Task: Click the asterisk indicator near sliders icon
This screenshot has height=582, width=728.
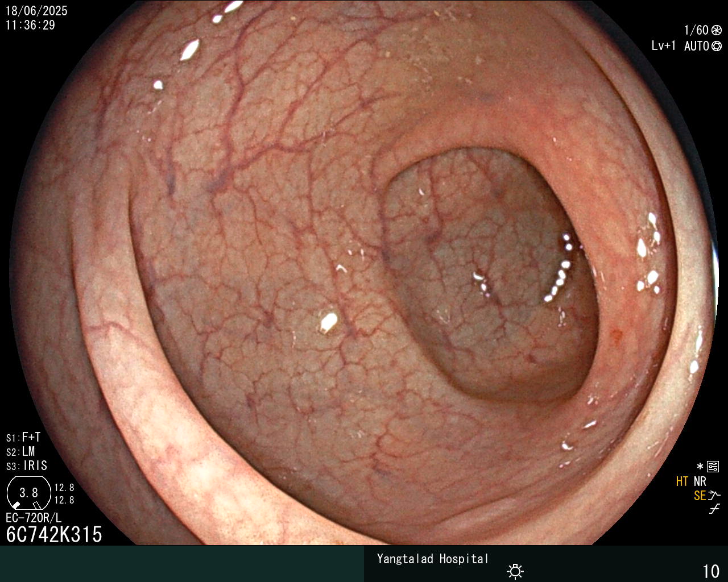Action: (x=700, y=467)
